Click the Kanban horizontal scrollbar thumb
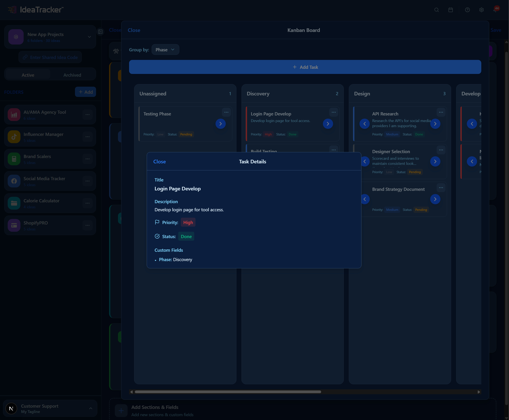Screen dimensions: 509x420 click(228, 392)
